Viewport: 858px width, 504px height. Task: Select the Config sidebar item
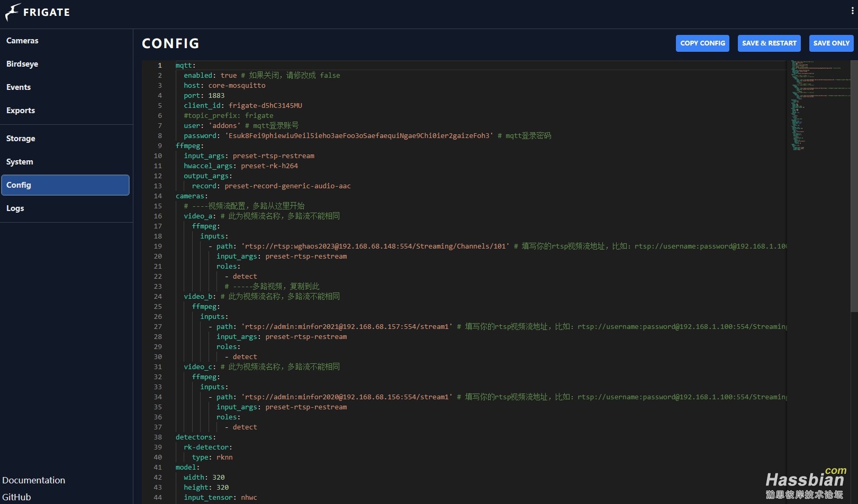[x=66, y=185]
